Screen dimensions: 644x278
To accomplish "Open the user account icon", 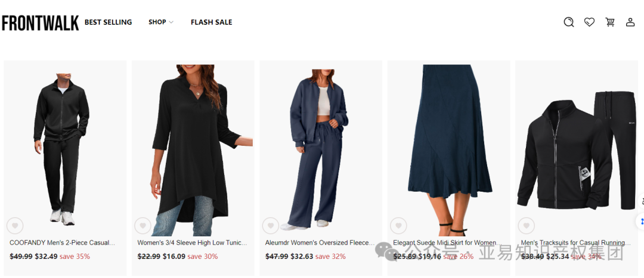I will pyautogui.click(x=630, y=22).
